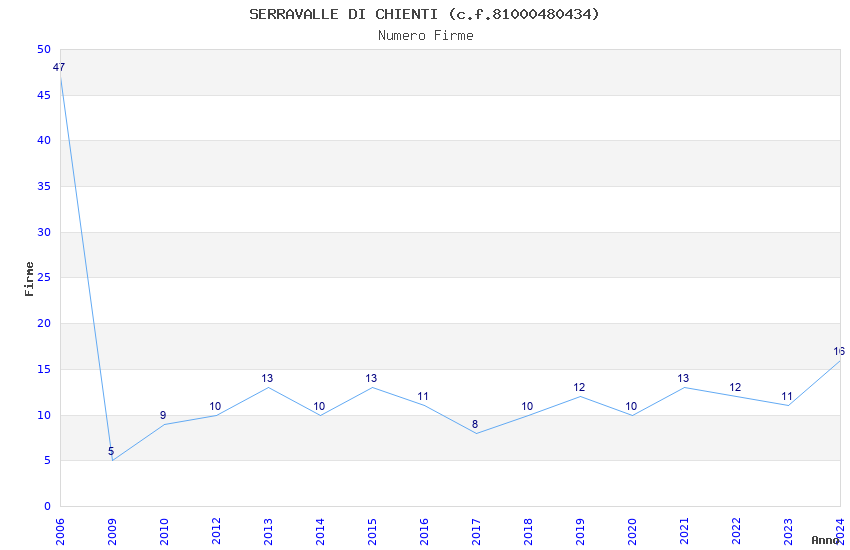This screenshot has height=550, width=850.
Task: Click y-axis tick label 0
Action: (x=47, y=507)
